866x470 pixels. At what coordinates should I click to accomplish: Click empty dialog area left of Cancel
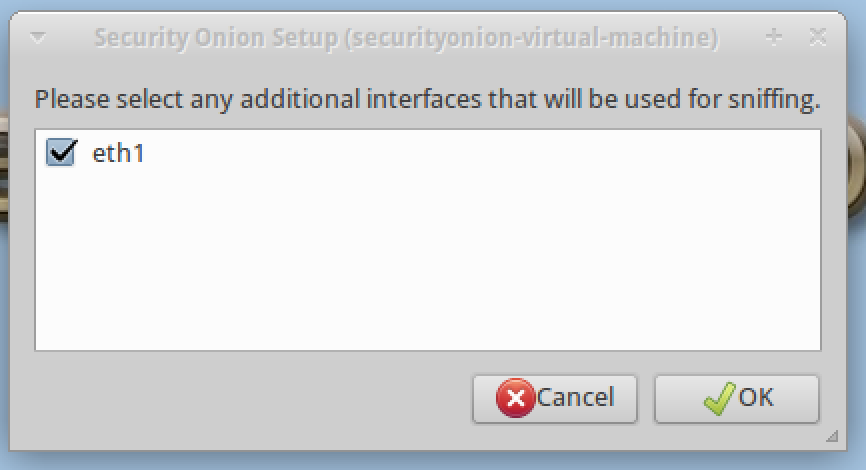point(250,398)
